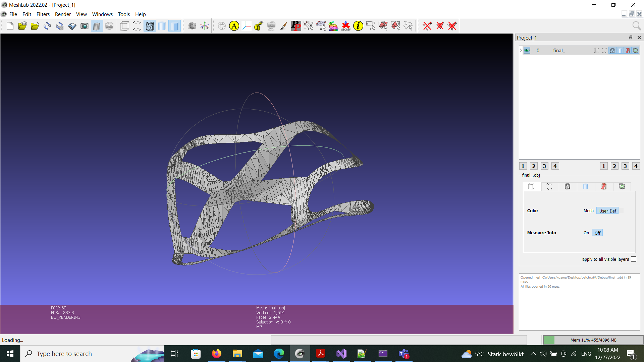This screenshot has height=362, width=644.
Task: Float the Project_1 panel
Action: (631, 38)
